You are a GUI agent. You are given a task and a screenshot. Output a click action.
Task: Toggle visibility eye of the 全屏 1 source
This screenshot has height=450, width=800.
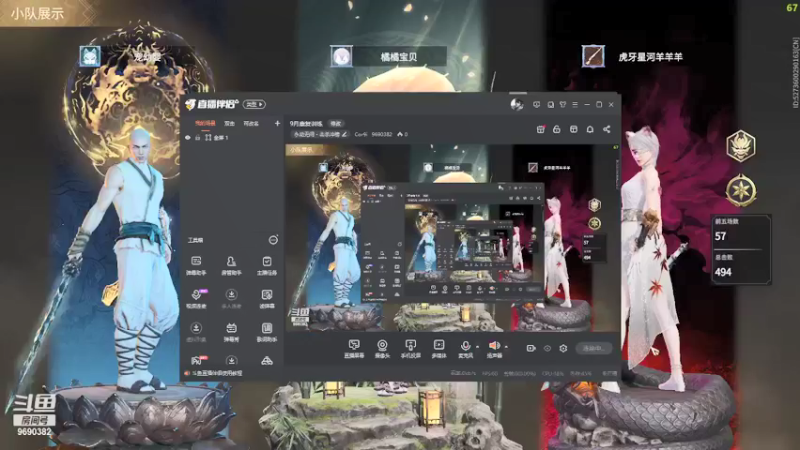(188, 138)
